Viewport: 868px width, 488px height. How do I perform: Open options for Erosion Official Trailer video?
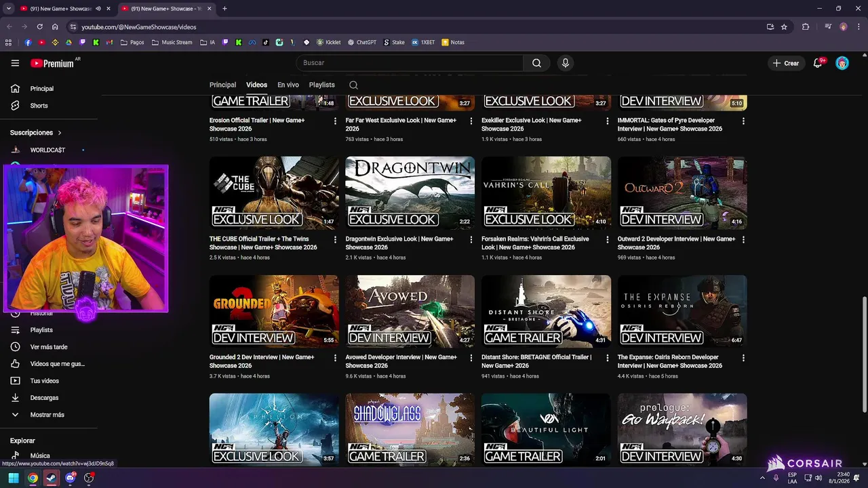click(x=335, y=121)
